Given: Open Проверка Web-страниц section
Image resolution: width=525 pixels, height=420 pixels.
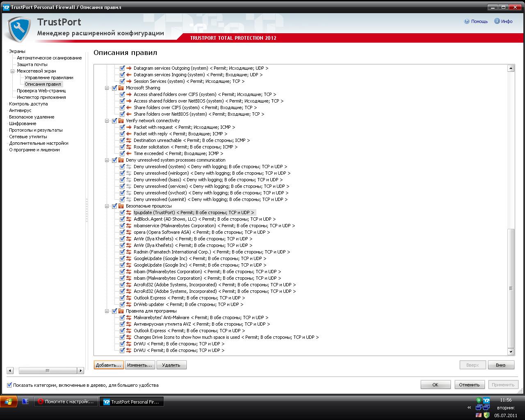Looking at the screenshot, I should tap(41, 91).
